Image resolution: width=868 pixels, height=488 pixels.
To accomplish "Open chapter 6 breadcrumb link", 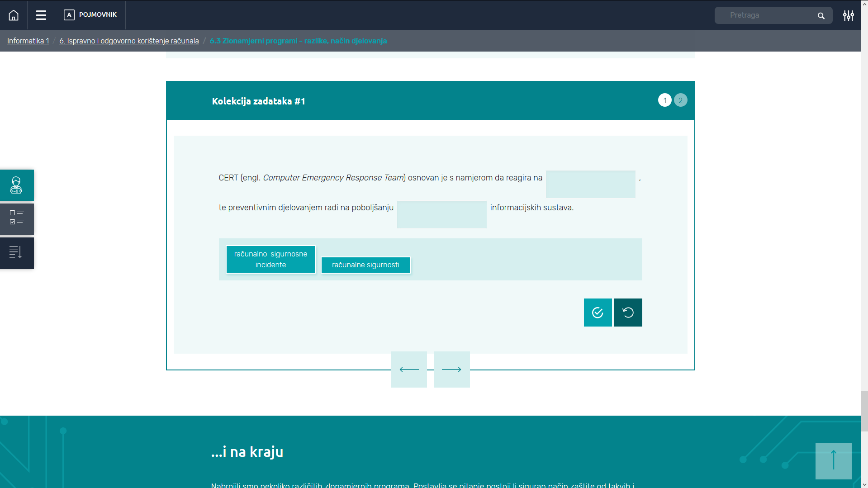I will pos(129,41).
